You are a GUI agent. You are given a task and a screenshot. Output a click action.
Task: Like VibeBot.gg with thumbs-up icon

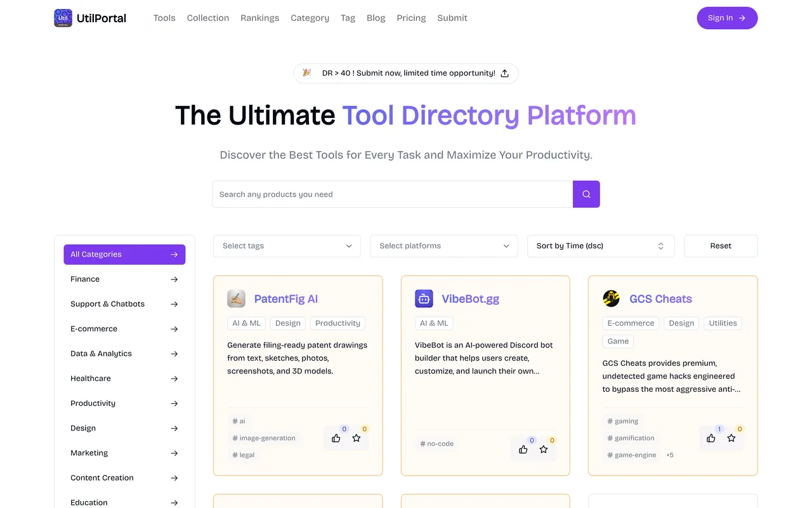[x=523, y=450]
